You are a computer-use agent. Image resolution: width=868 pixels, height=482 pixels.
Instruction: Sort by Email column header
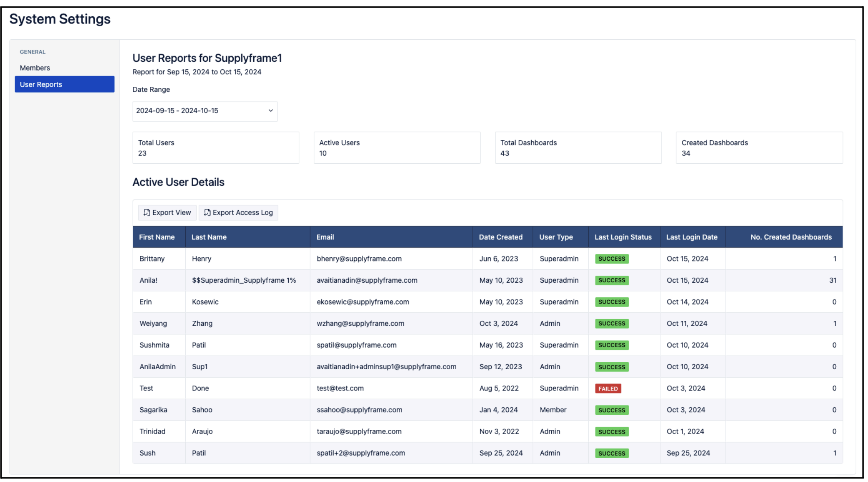(x=325, y=237)
